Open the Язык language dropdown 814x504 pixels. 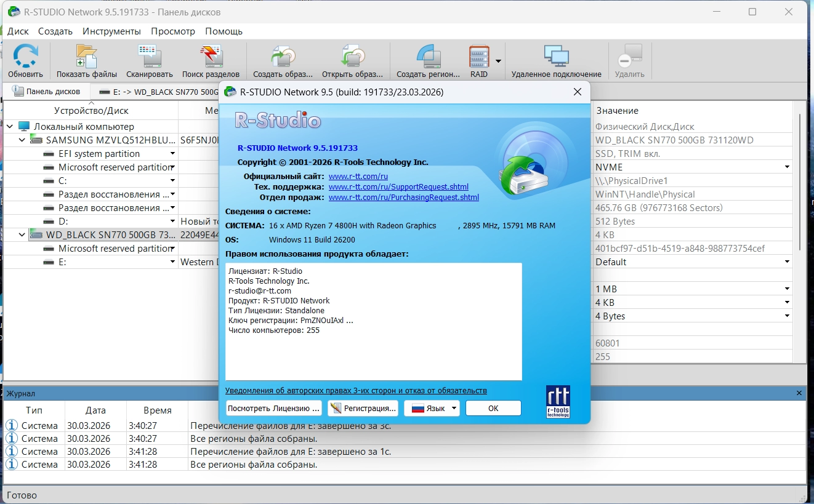pyautogui.click(x=432, y=408)
